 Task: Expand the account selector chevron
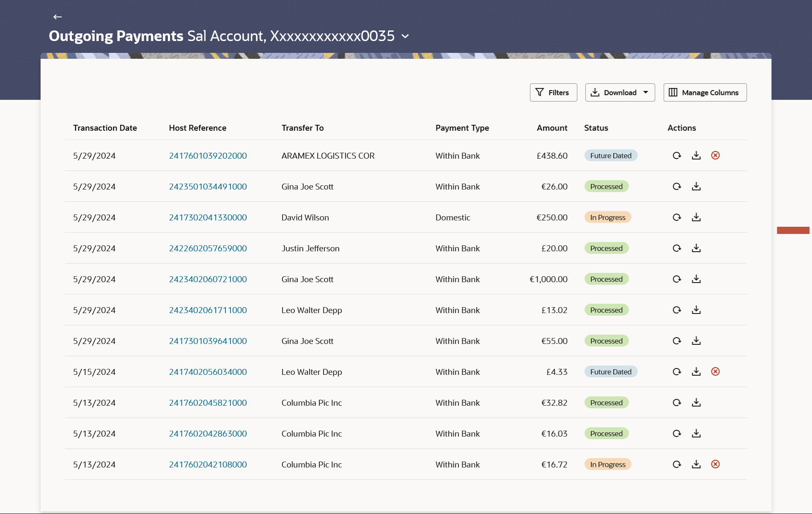point(405,36)
